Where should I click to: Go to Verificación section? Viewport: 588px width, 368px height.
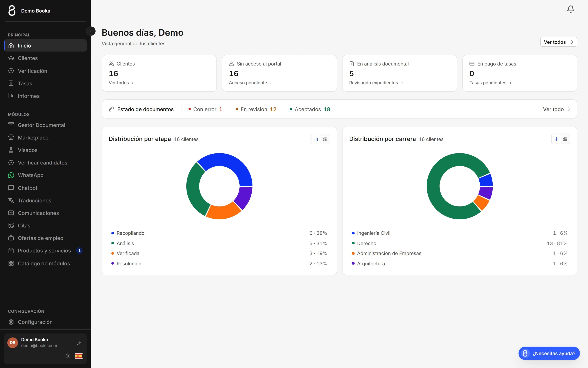(45, 71)
